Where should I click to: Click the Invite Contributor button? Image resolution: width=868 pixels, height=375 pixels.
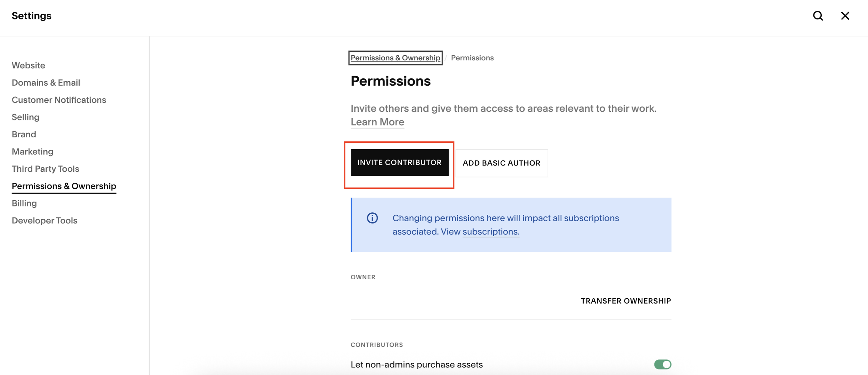click(399, 162)
